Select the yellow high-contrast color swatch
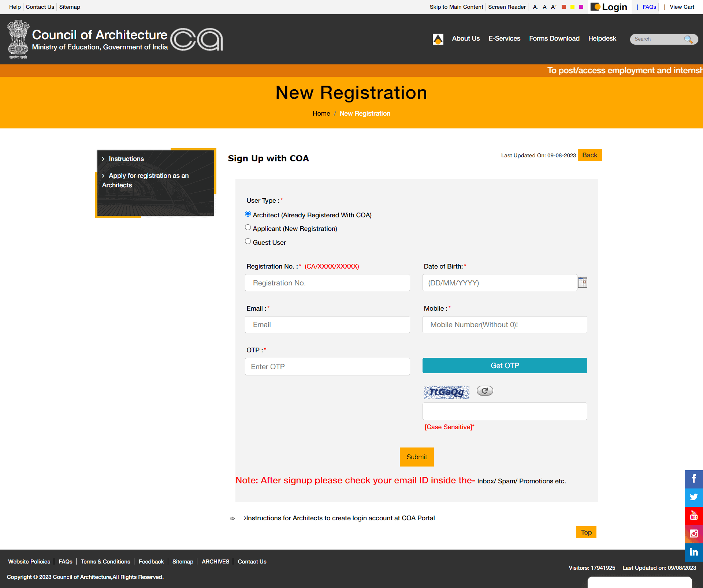The width and height of the screenshot is (703, 588). click(572, 7)
